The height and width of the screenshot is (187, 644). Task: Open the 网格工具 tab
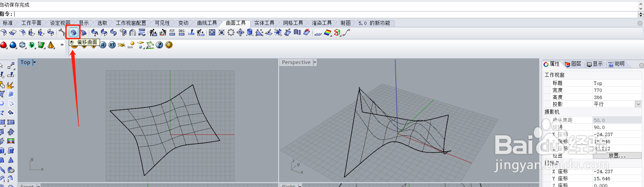click(x=293, y=23)
